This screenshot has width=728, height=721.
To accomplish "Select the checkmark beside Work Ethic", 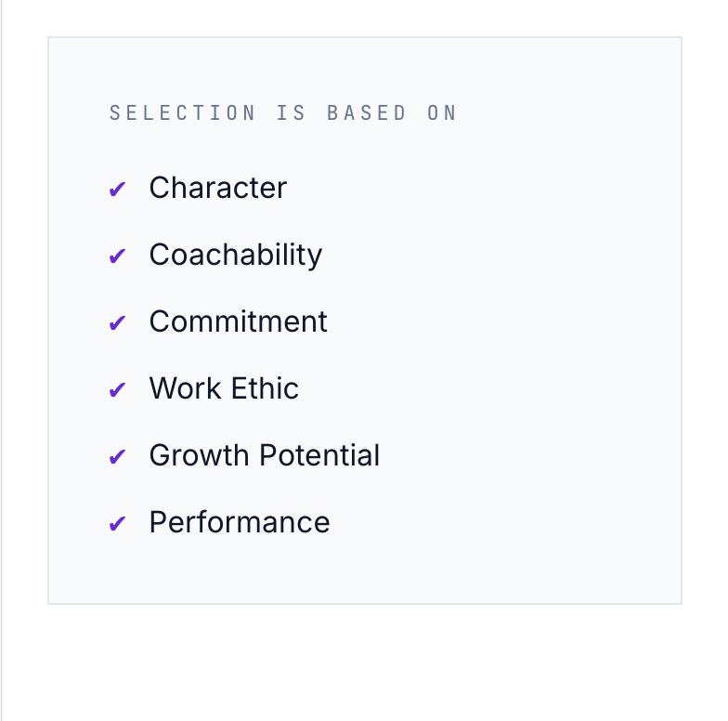I will [x=117, y=390].
